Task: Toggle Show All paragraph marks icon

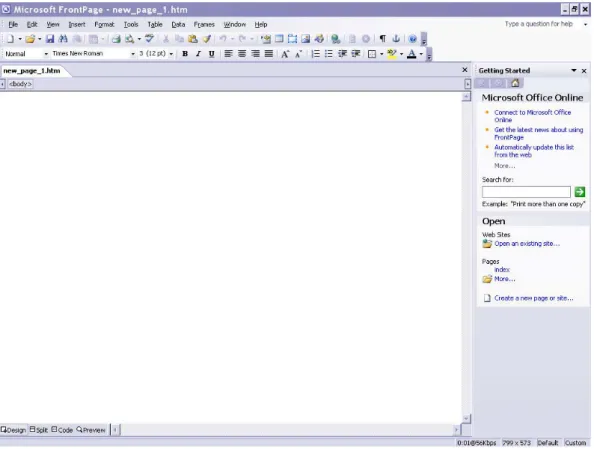Action: pyautogui.click(x=383, y=39)
